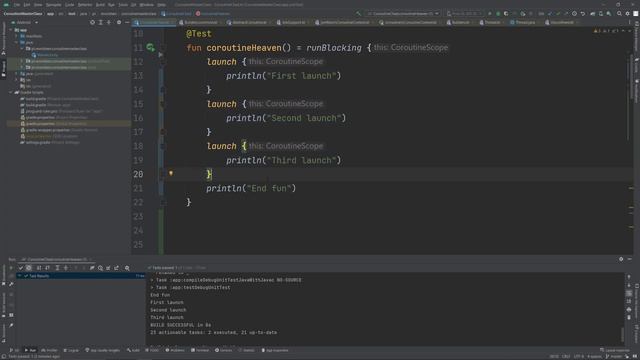The width and height of the screenshot is (640, 360).
Task: Collapse all test results in Run toolbar
Action: tap(66, 268)
